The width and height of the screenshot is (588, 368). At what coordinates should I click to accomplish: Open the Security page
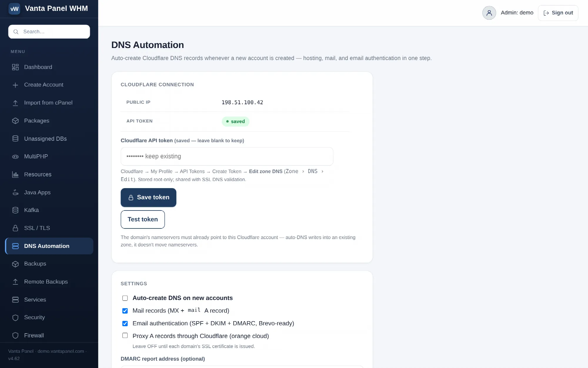pyautogui.click(x=49, y=317)
